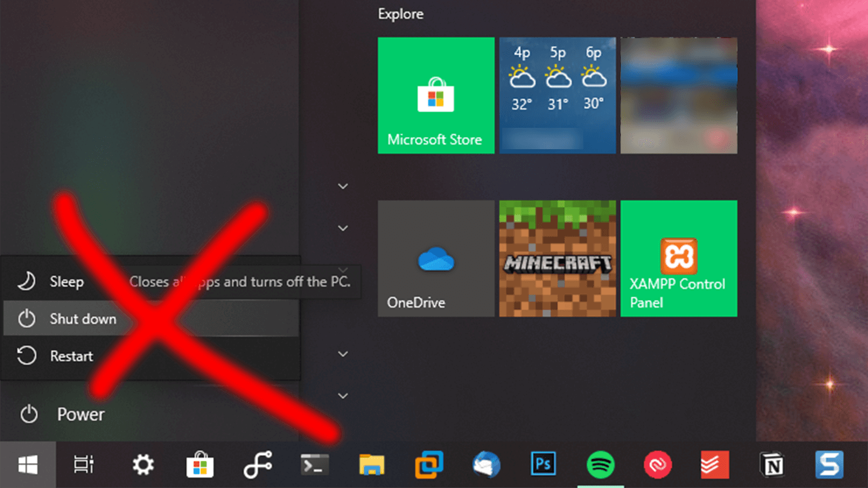Launch Spotify from the taskbar

point(600,464)
